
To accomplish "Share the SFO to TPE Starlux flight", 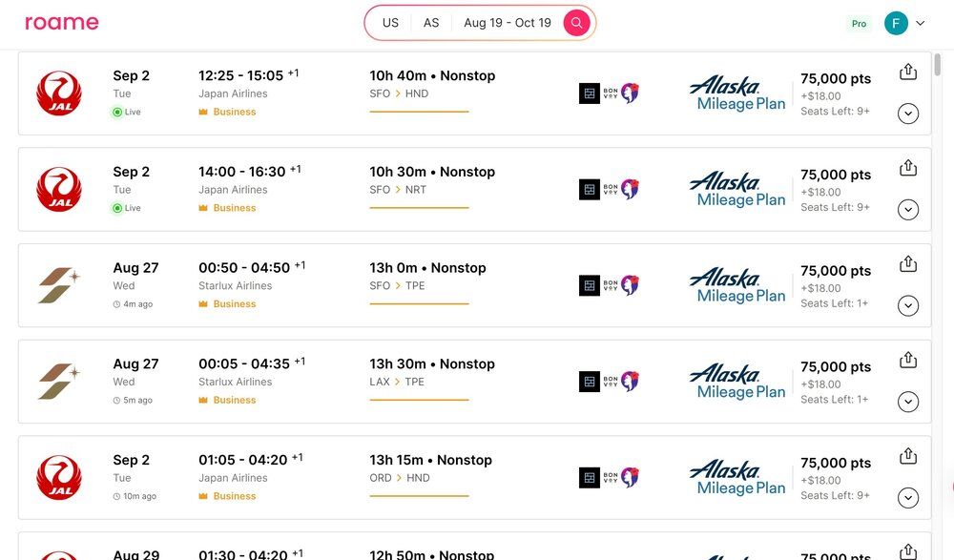I will (x=908, y=264).
